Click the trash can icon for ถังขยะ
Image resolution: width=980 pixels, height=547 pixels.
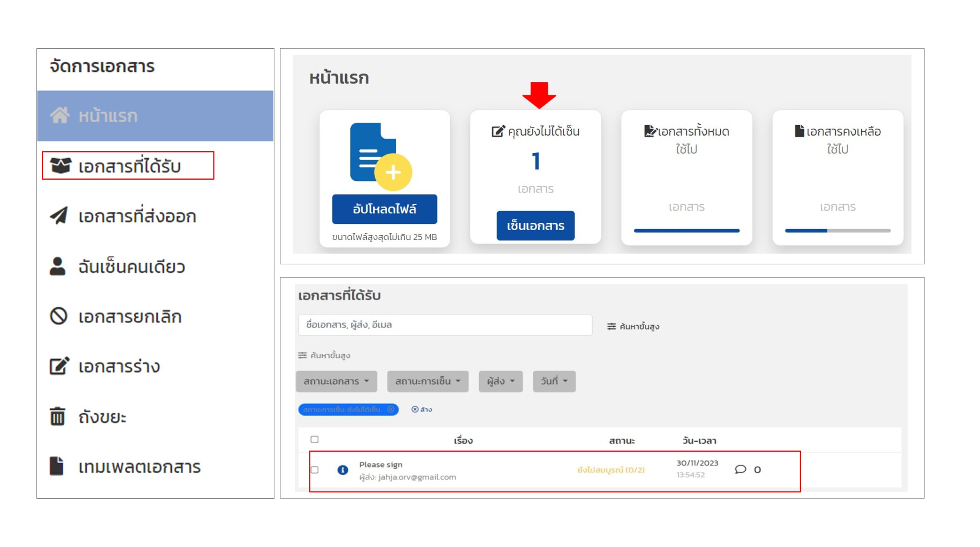(x=57, y=416)
